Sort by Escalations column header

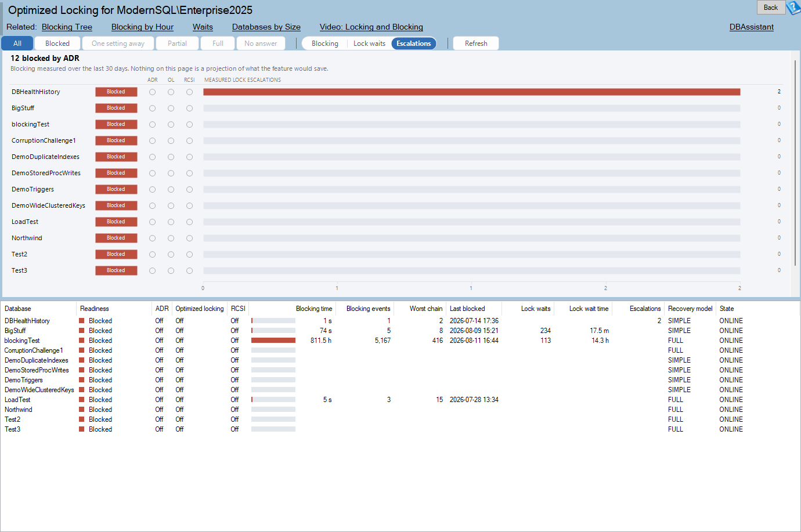(638, 309)
